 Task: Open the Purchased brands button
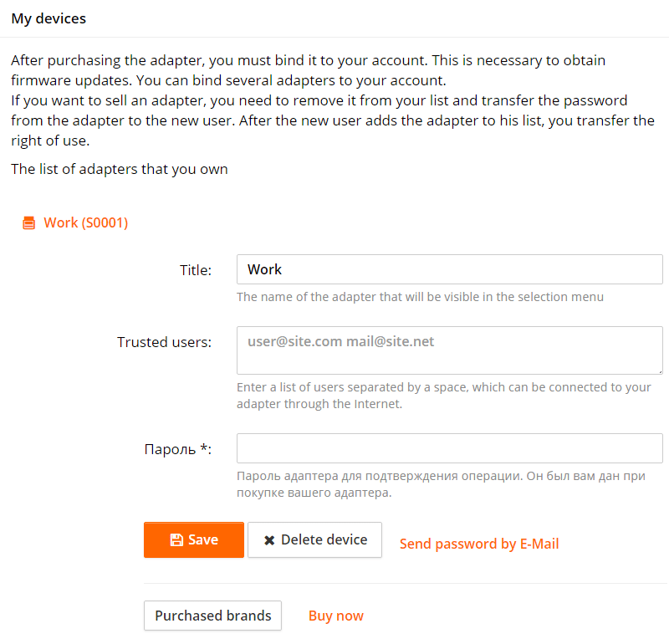point(212,616)
